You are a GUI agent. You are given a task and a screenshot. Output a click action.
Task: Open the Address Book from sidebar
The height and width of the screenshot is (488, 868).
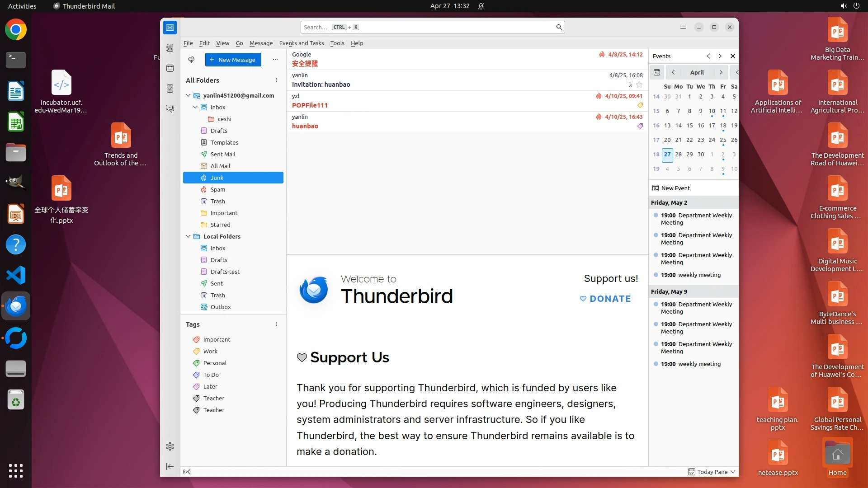coord(170,48)
